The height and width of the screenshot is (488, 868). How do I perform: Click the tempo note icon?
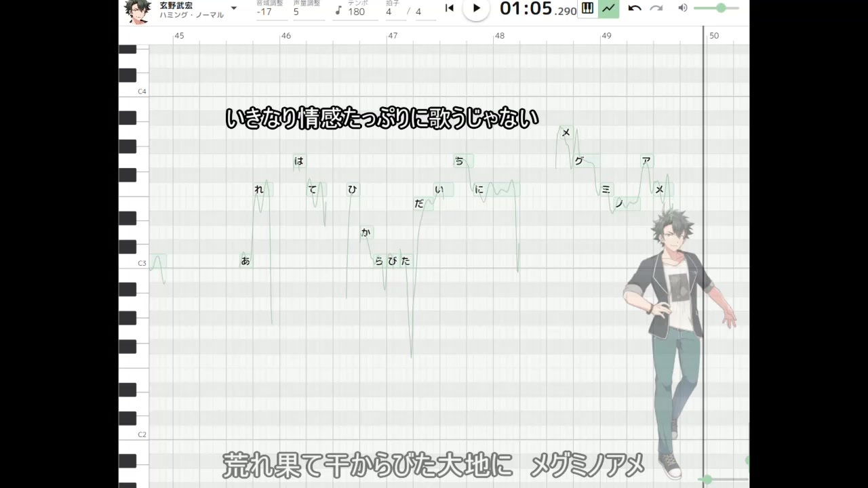point(338,11)
